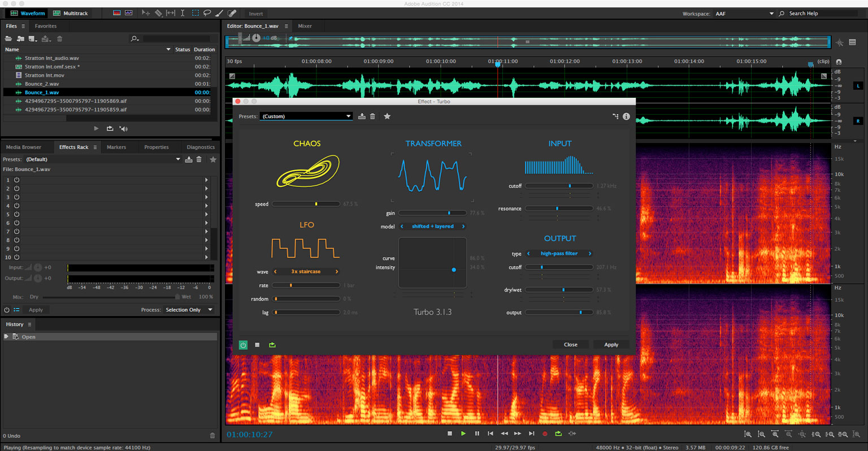Switch to the Multitrack view
Screen dimensions: 868x451
pyautogui.click(x=70, y=13)
